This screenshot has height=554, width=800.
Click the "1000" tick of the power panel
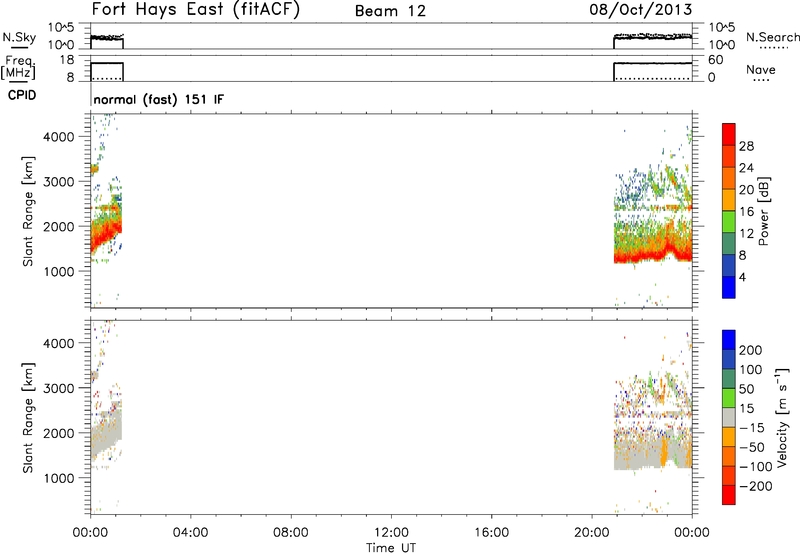coord(59,271)
